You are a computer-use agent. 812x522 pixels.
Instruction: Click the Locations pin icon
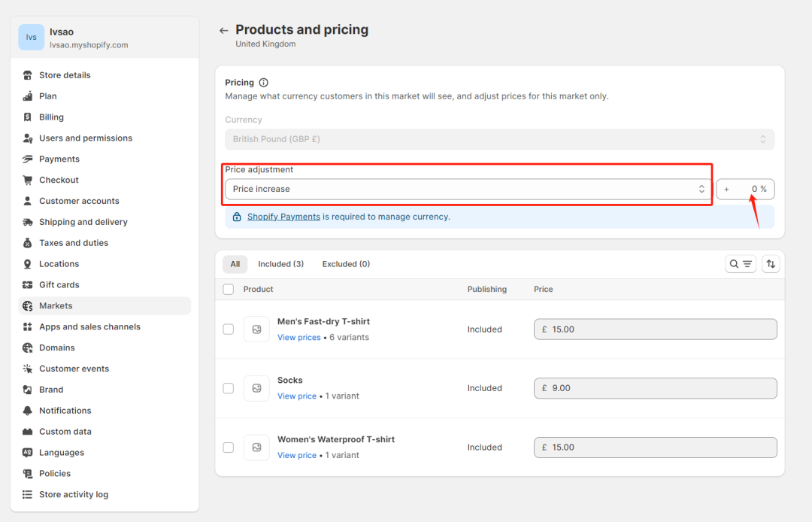(x=28, y=264)
